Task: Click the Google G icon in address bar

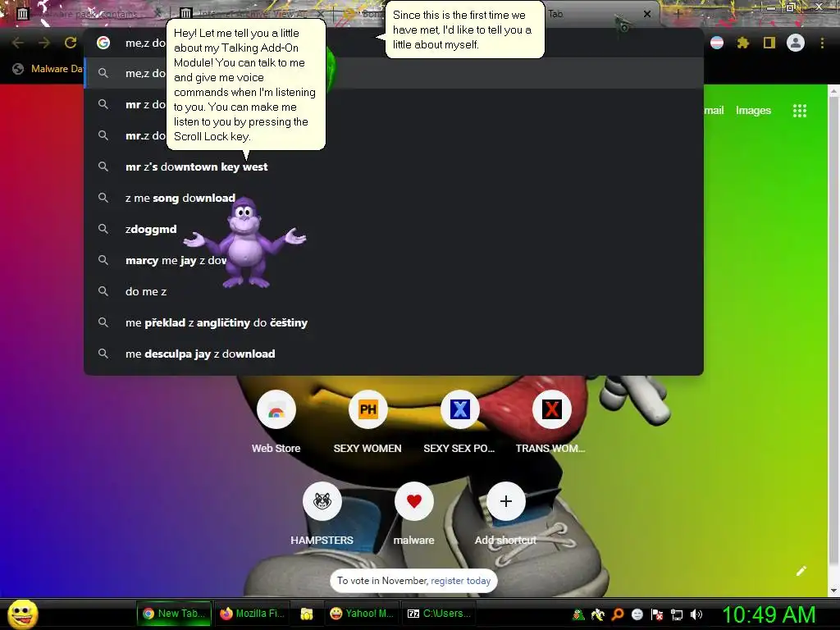Action: pos(103,43)
